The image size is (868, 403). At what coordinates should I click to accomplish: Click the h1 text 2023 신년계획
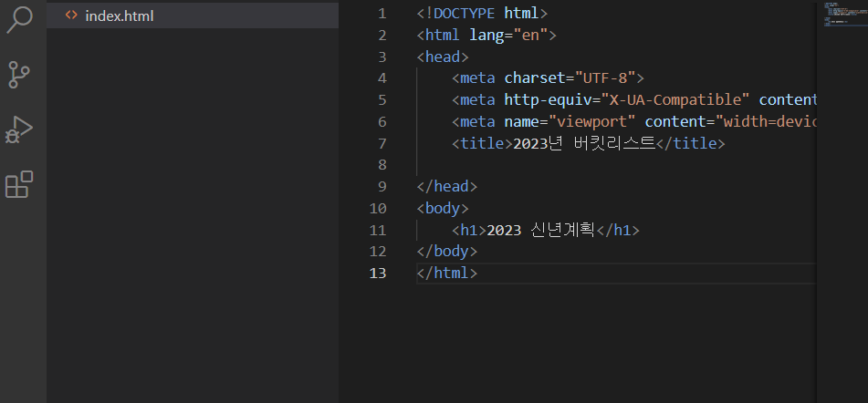coord(541,230)
